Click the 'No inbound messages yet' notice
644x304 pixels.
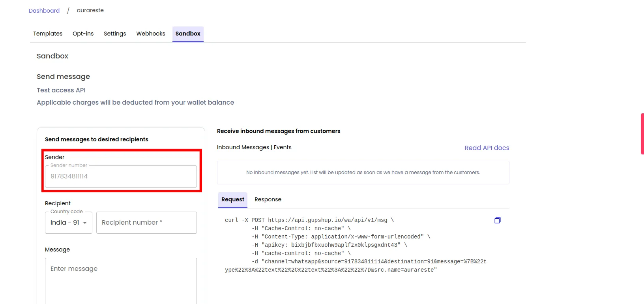363,173
